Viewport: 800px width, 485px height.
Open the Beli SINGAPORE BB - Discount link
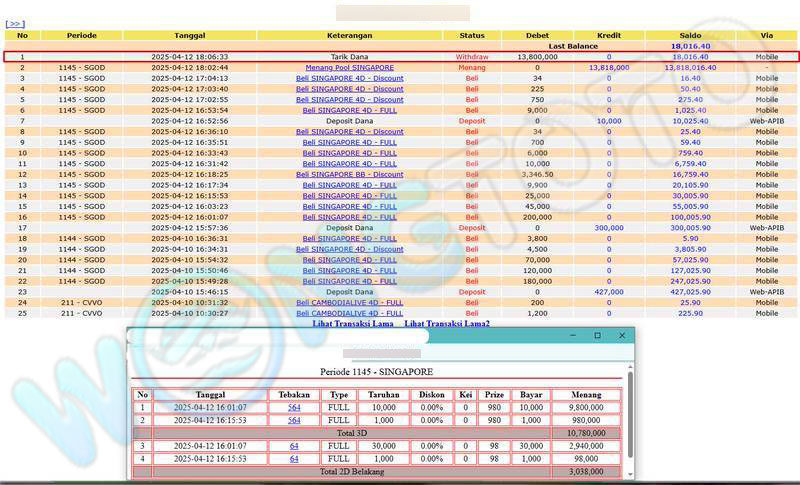pyautogui.click(x=349, y=174)
